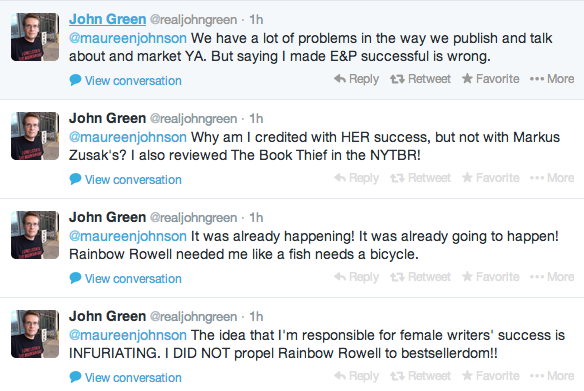
Task: Open More options on first tweet
Action: point(552,79)
